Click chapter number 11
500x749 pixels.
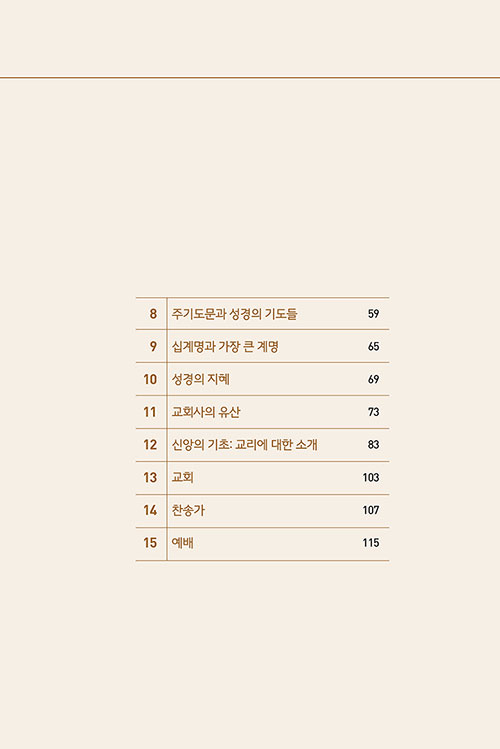pyautogui.click(x=150, y=412)
